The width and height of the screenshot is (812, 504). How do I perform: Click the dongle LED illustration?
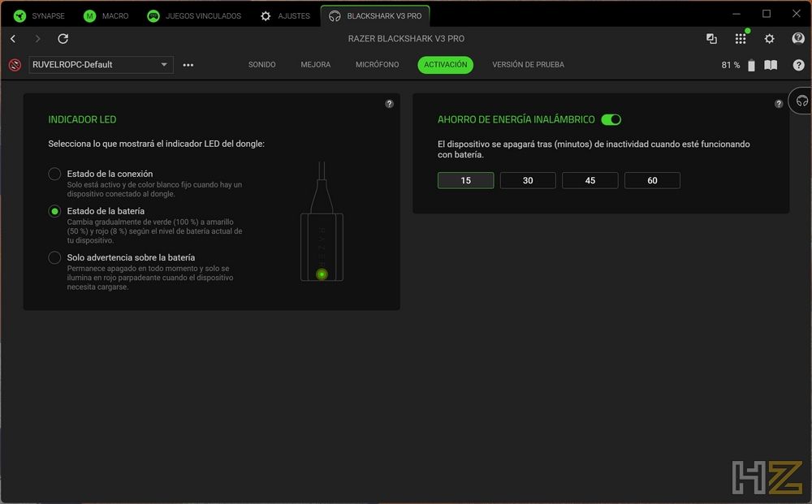tap(322, 222)
